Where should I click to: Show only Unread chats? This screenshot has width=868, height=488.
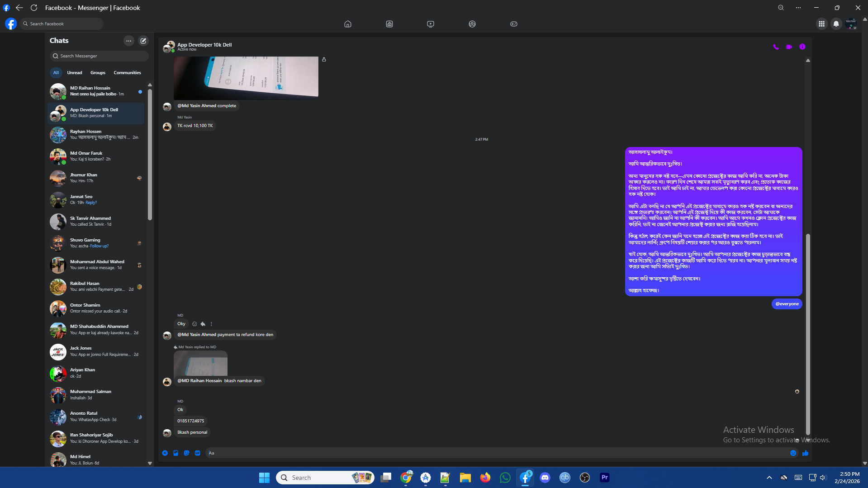(x=75, y=73)
